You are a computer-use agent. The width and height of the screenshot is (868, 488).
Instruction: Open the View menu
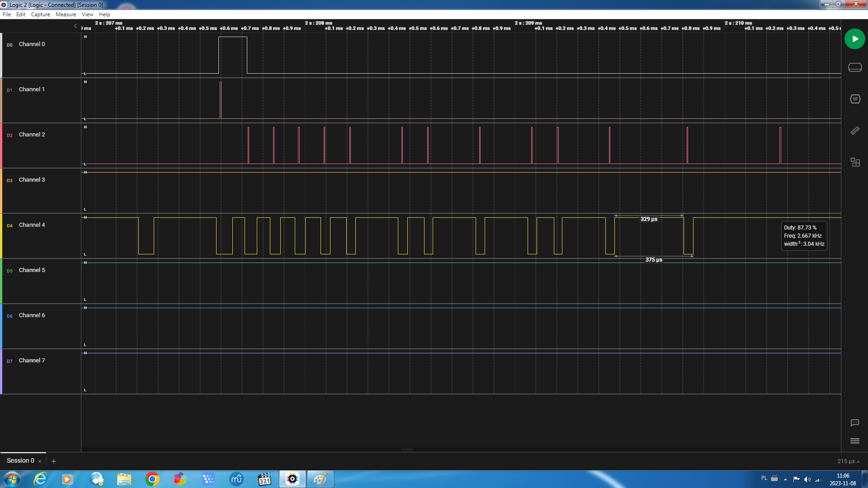click(88, 14)
